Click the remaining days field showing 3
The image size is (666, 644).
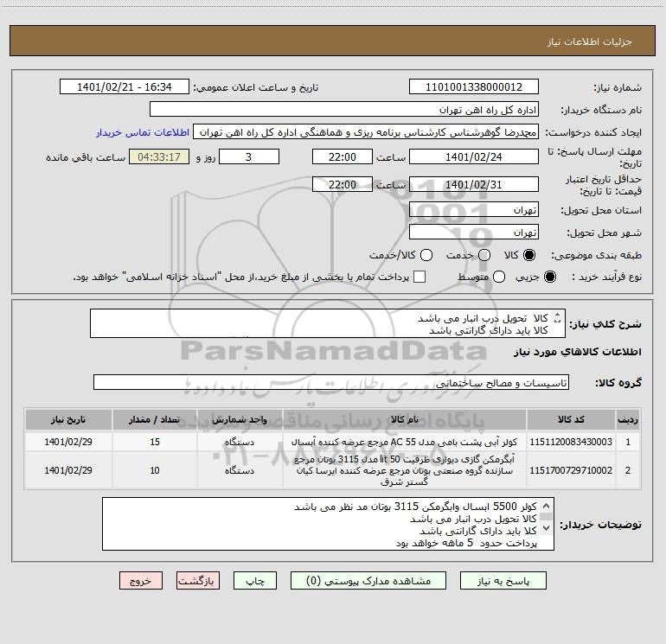coord(249,156)
